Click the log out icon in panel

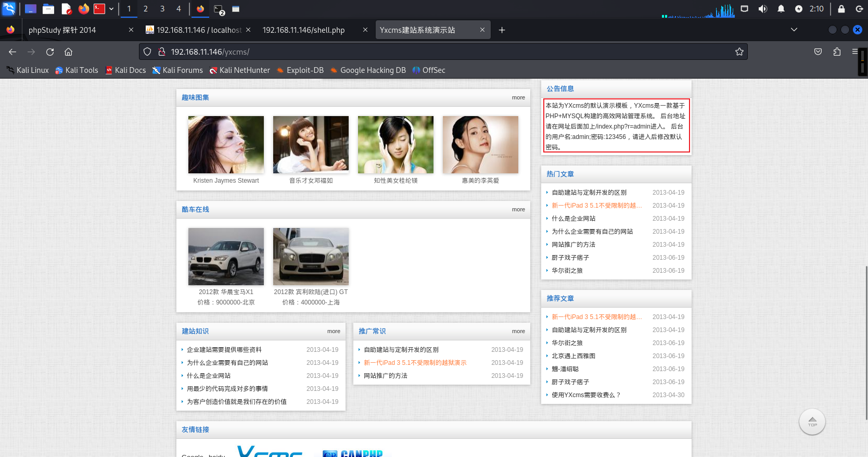pos(859,9)
